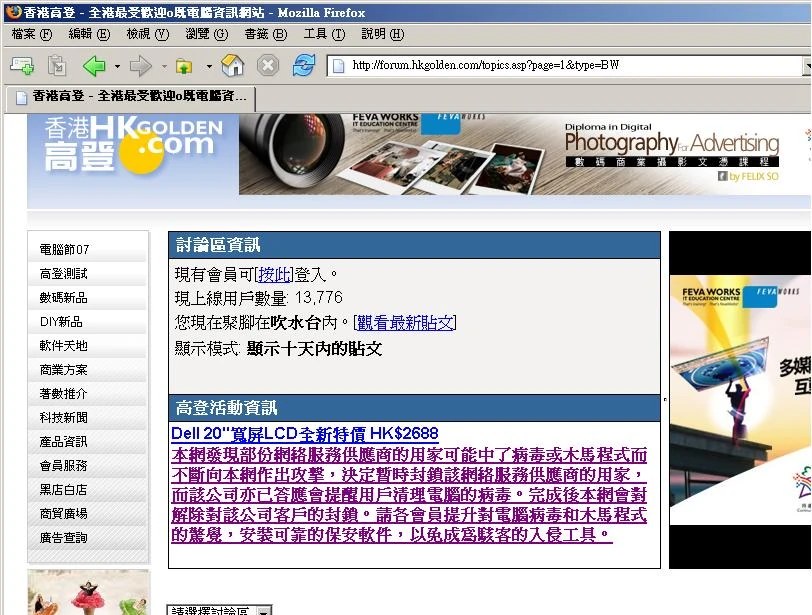Open the 工具 (T) menu
Screen dimensions: 812x615
[x=324, y=34]
